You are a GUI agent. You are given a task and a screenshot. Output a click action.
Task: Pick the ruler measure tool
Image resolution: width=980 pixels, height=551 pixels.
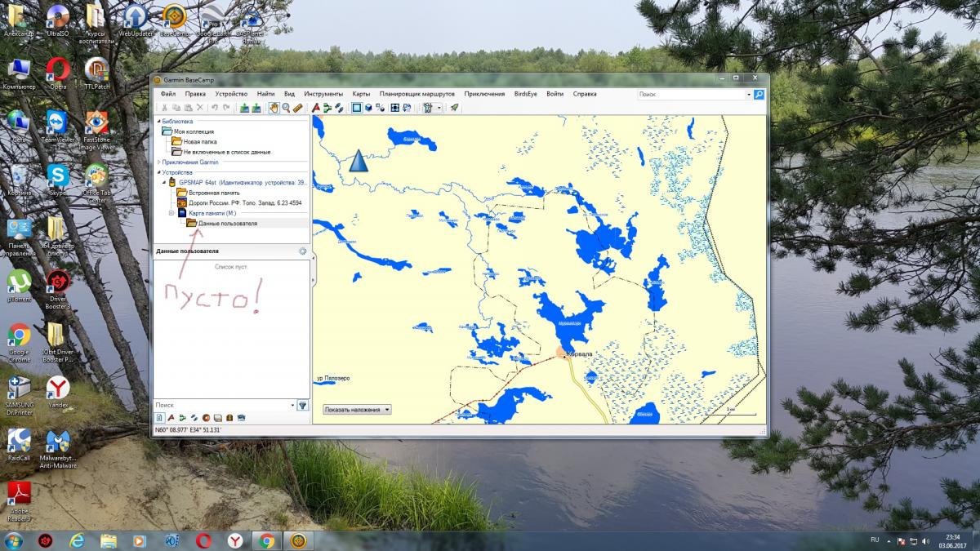click(298, 108)
